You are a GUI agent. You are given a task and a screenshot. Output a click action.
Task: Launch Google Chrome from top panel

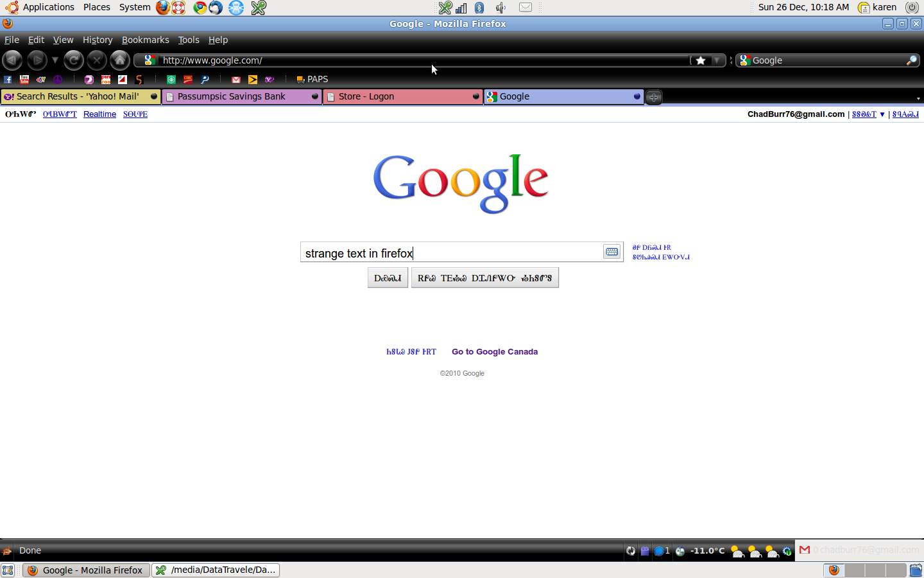(x=200, y=8)
